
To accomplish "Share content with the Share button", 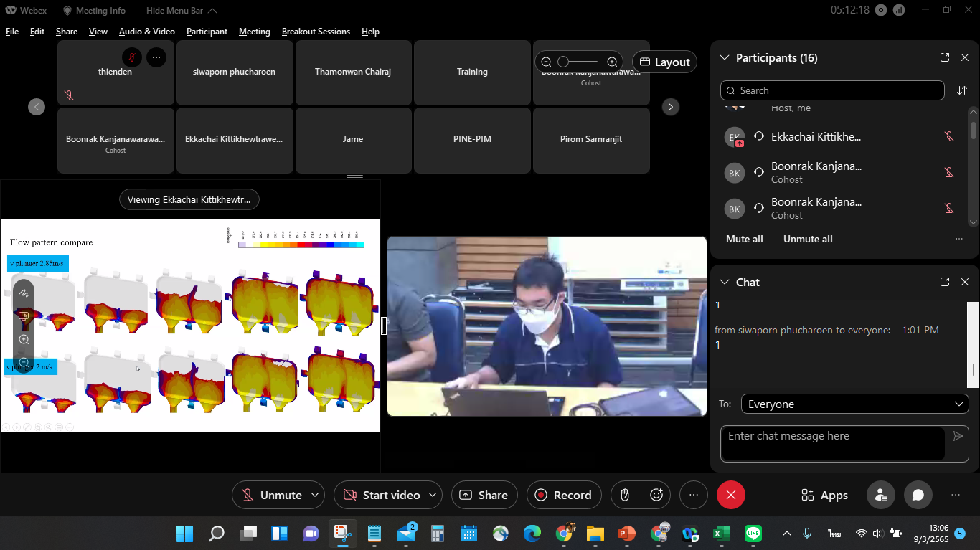I will tap(484, 495).
